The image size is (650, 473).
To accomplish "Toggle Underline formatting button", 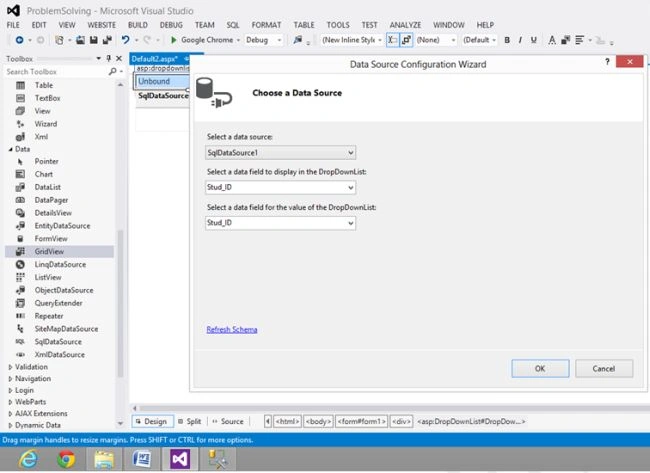I will [534, 40].
